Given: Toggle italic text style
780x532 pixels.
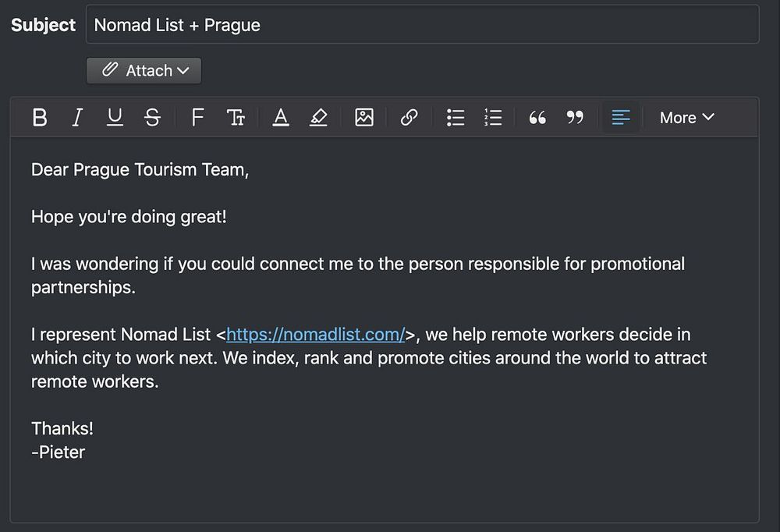Looking at the screenshot, I should click(76, 118).
